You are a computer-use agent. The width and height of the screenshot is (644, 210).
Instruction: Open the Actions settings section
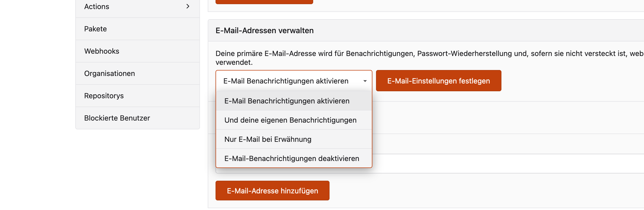97,7
